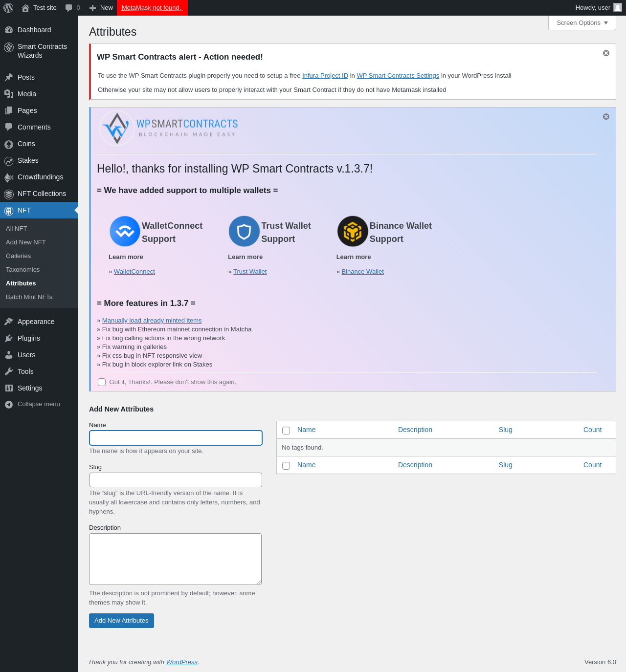Viewport: 626px width, 672px height.
Task: Click the Coins icon in sidebar
Action: pyautogui.click(x=9, y=144)
